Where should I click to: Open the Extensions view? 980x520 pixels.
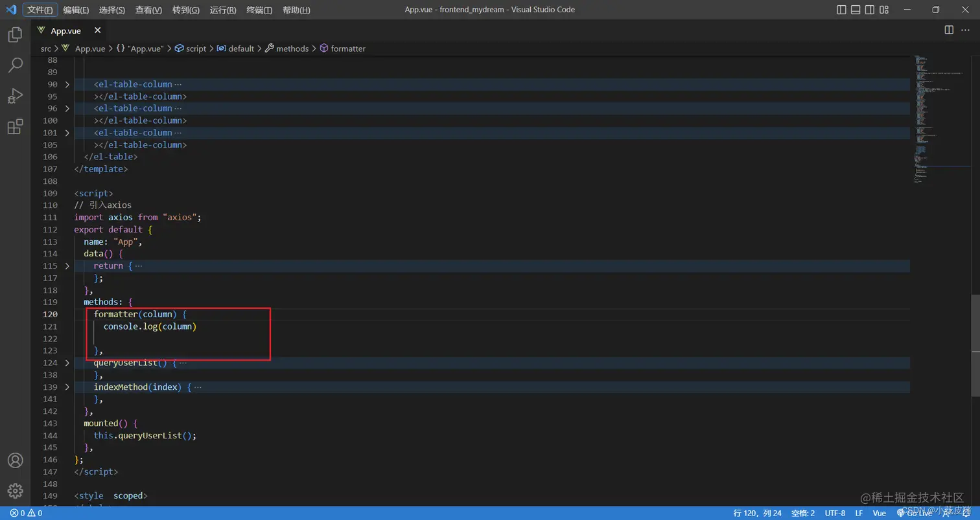(x=15, y=126)
